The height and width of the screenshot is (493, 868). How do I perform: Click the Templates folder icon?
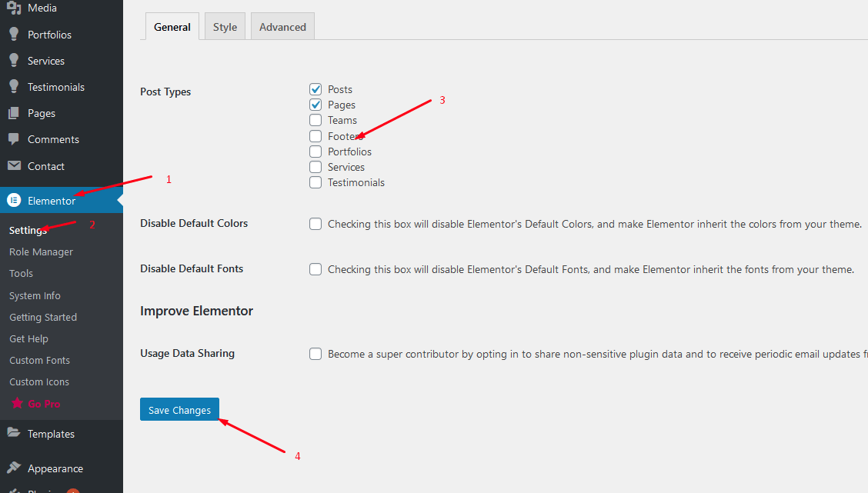(14, 434)
